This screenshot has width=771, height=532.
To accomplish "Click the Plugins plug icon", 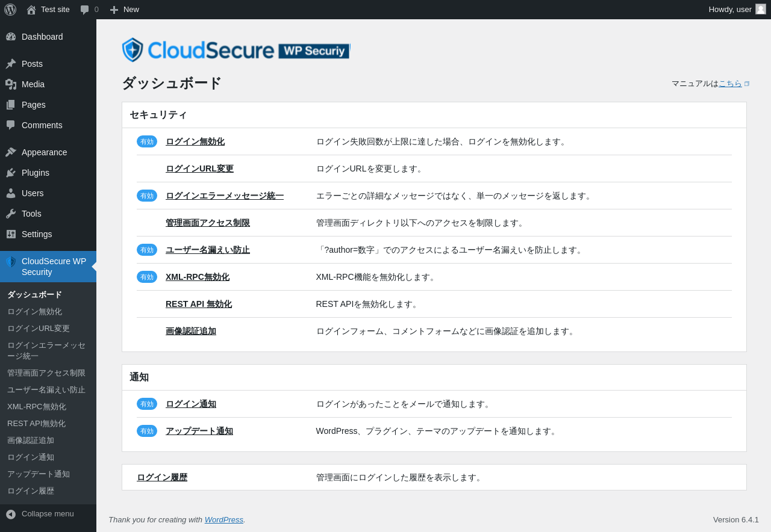I will [x=11, y=173].
